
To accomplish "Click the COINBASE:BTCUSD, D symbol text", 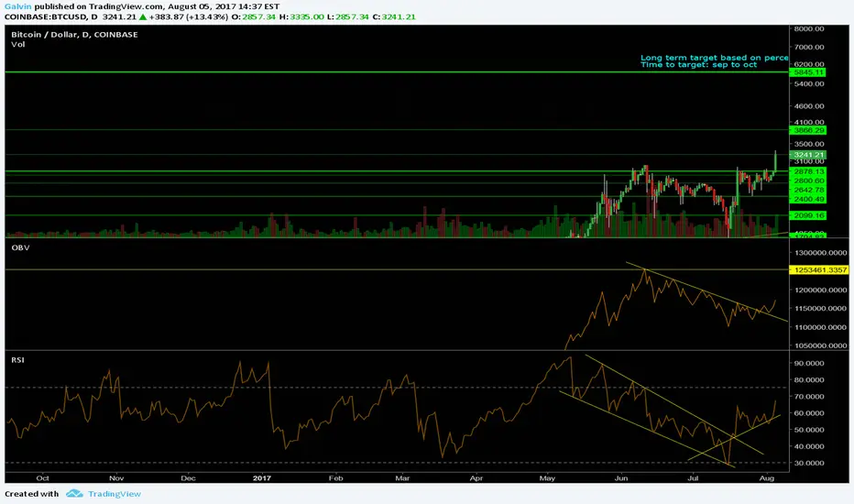I will (51, 16).
